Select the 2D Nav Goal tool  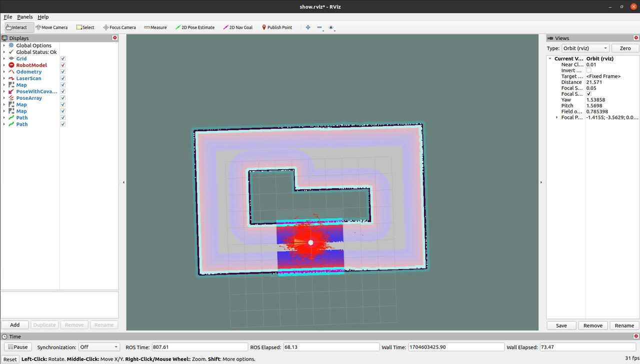coord(237,27)
